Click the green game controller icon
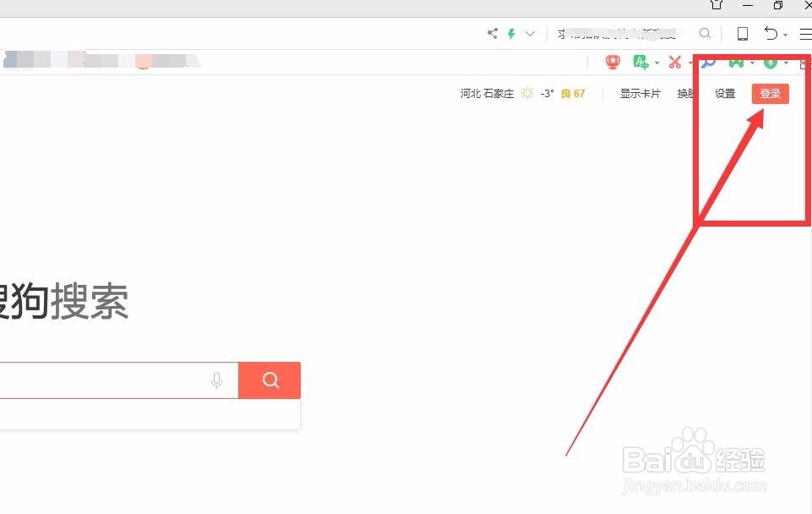 [737, 63]
